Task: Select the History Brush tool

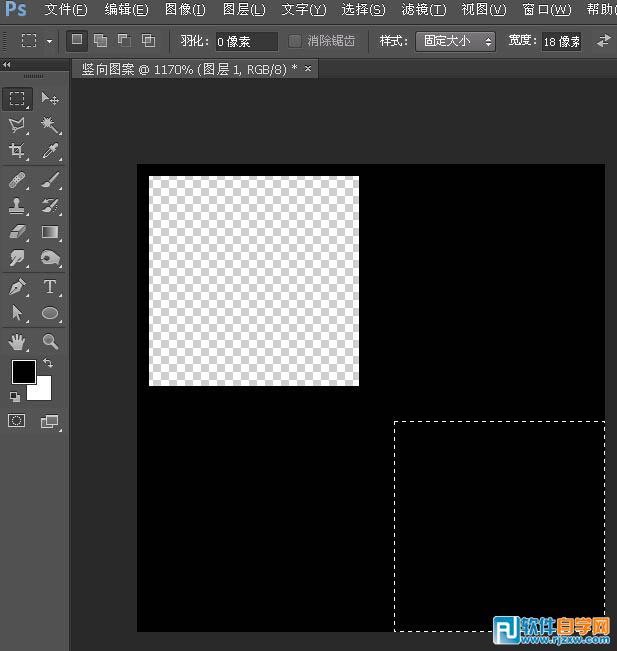Action: pyautogui.click(x=50, y=206)
